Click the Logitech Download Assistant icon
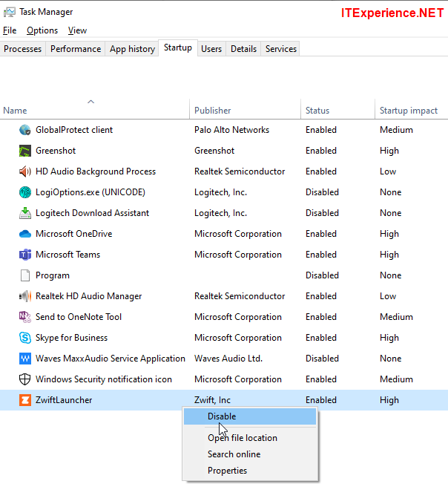This screenshot has width=448, height=484. coord(25,213)
